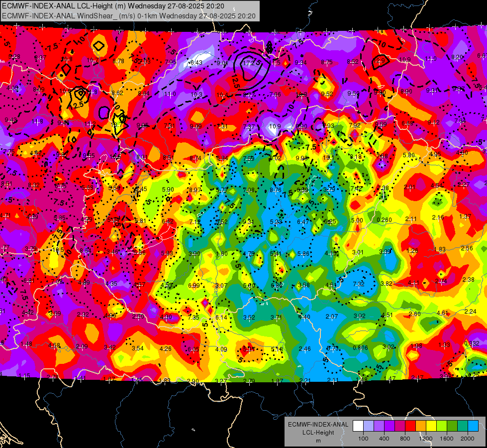487x448 pixels.
Task: Click the grid value '7.35'
Action: (194, 317)
